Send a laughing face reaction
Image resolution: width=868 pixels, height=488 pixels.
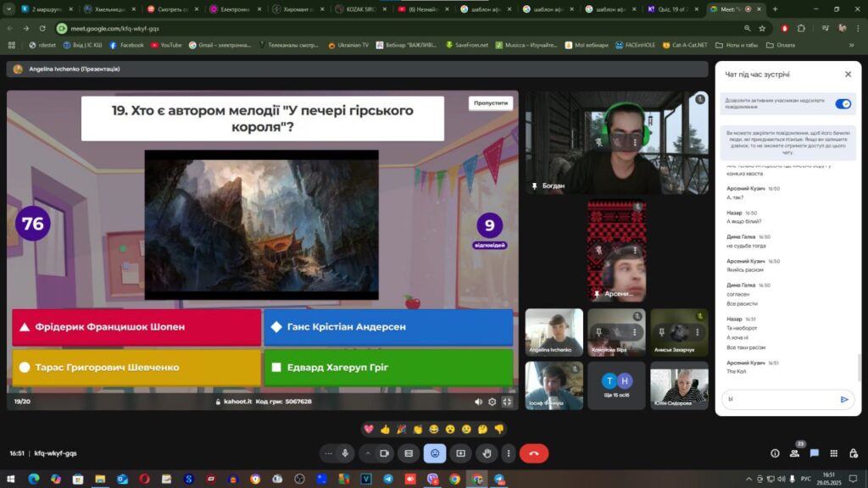coord(434,429)
